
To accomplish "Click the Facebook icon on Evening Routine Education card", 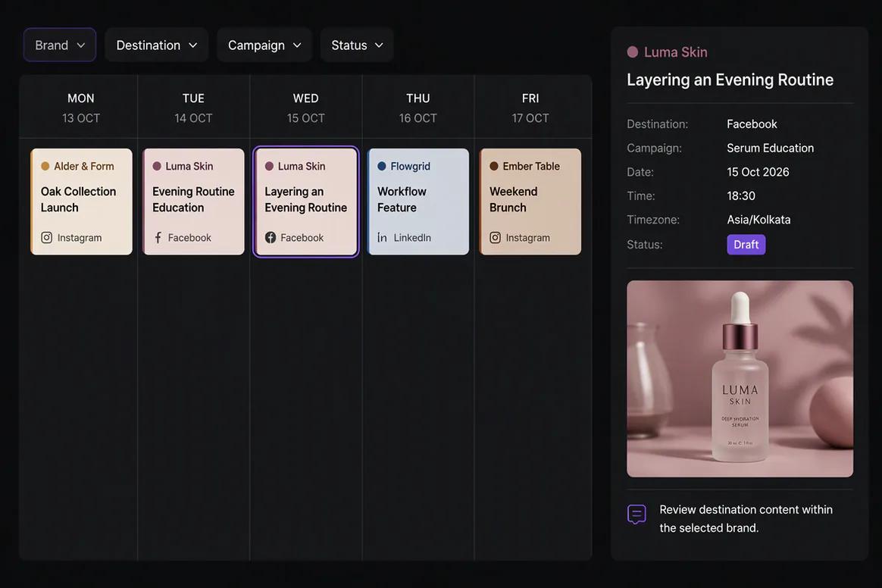I will [x=158, y=237].
